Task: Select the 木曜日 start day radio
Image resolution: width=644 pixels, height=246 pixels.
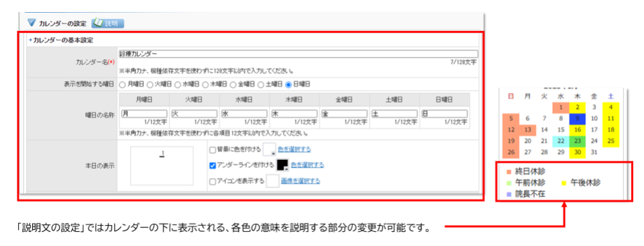Action: pyautogui.click(x=205, y=84)
